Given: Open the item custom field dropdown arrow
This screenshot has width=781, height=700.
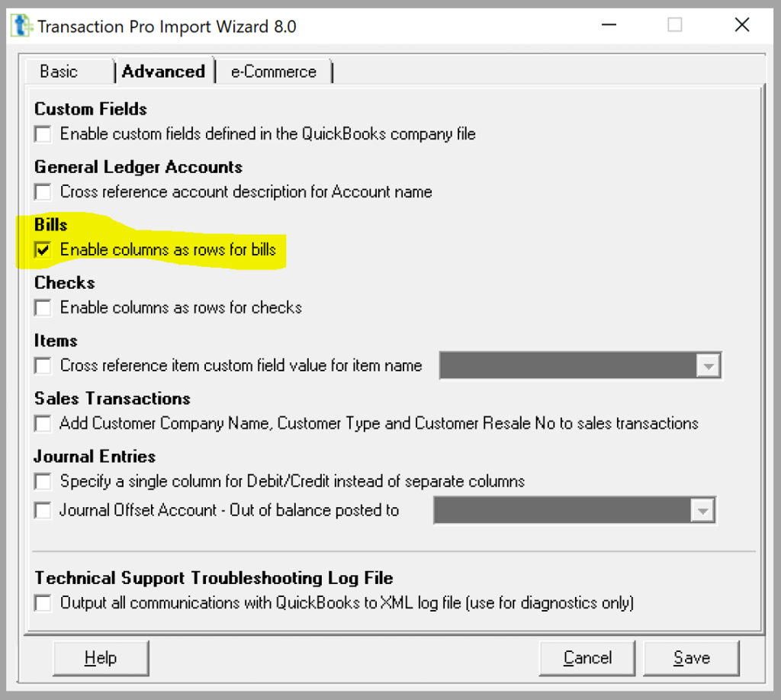Looking at the screenshot, I should (x=709, y=366).
